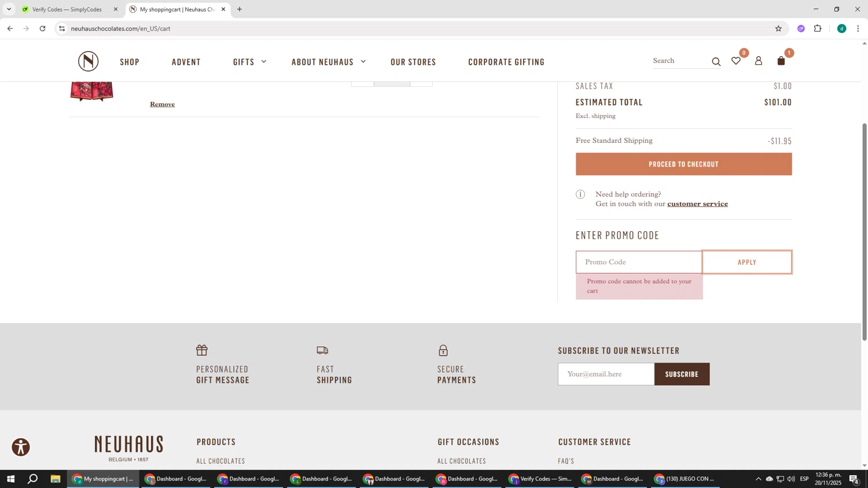
Task: Open the FAQ's footer link
Action: [566, 461]
